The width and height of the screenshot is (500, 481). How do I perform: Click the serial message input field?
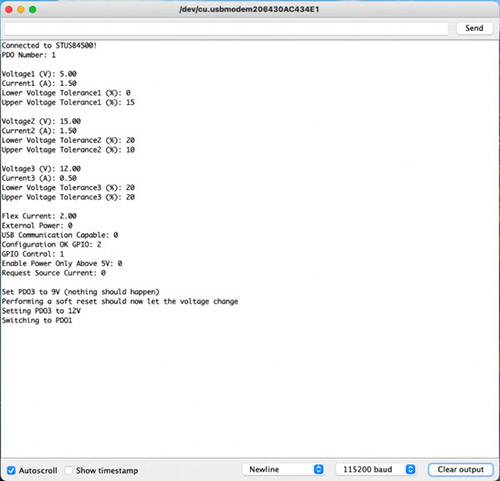coord(227,29)
